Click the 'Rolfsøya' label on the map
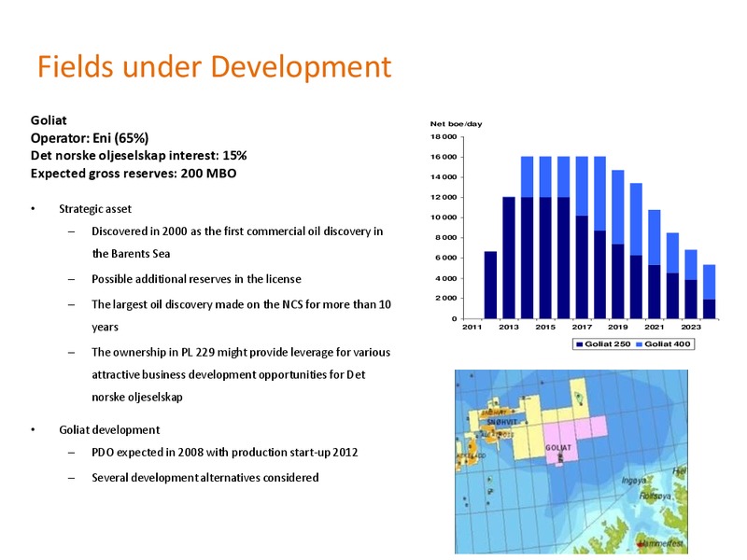This screenshot has height=560, width=747. coord(655,497)
